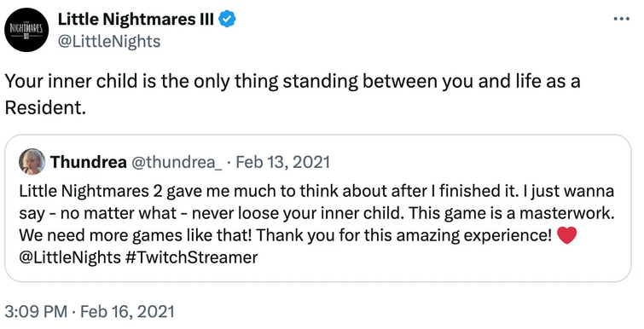The height and width of the screenshot is (329, 644).
Task: Click the 3:09 PM time link
Action: click(36, 312)
